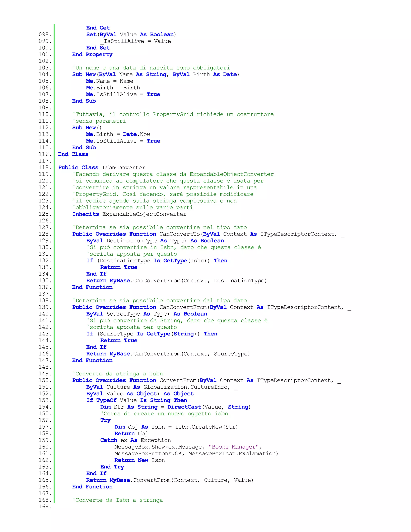Screen dimensions: 411x532
Task: Click 'Return New Isbn' line
Action: click(x=139, y=460)
